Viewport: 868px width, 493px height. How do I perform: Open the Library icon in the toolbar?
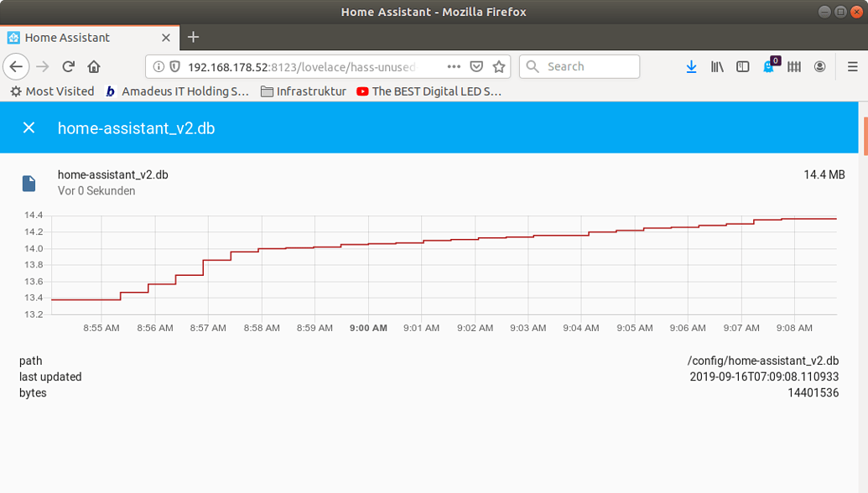[x=717, y=66]
